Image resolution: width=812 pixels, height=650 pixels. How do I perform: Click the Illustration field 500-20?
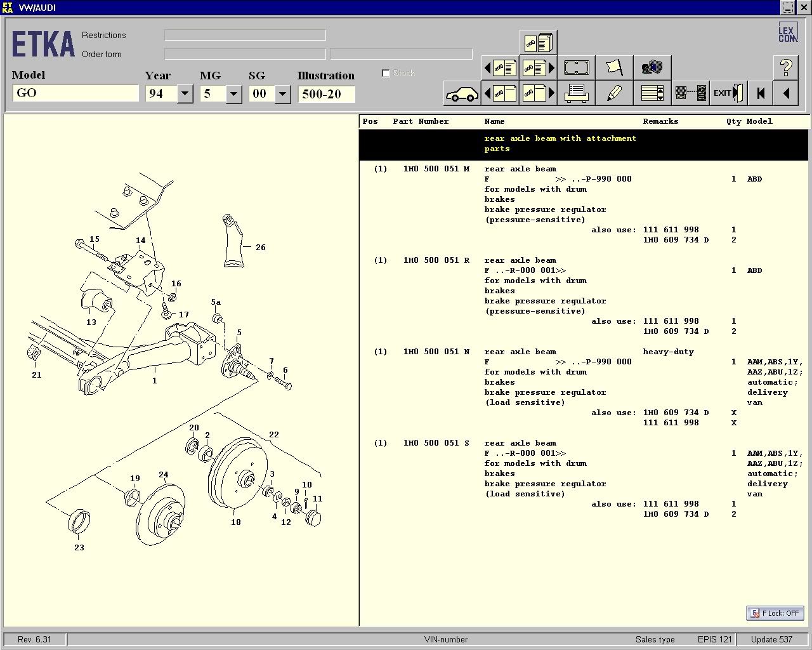(326, 94)
